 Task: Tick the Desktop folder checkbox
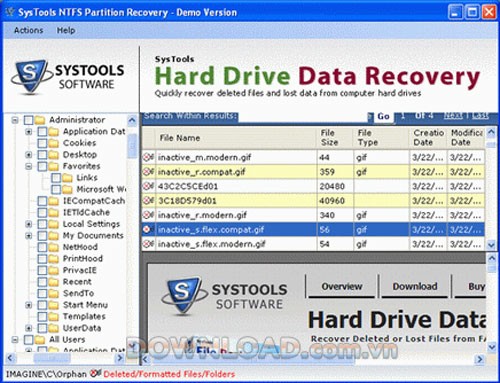pos(42,155)
